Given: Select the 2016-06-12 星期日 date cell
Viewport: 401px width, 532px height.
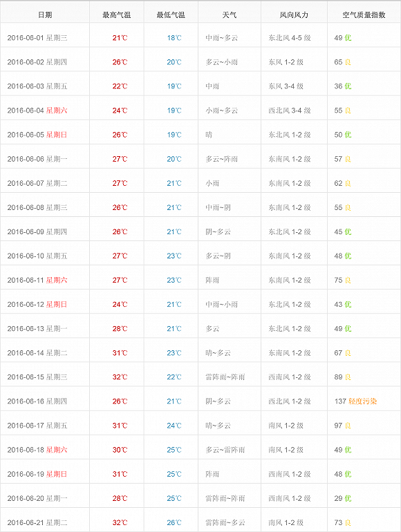Looking at the screenshot, I should point(37,304).
